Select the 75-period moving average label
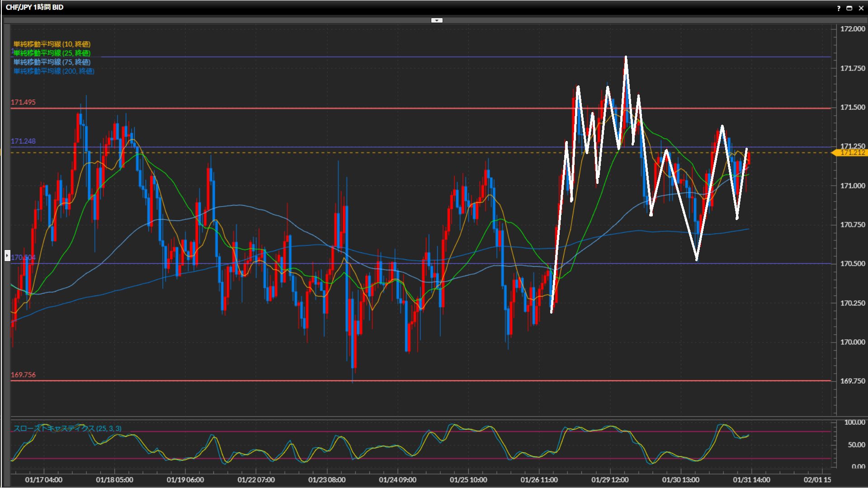 52,62
